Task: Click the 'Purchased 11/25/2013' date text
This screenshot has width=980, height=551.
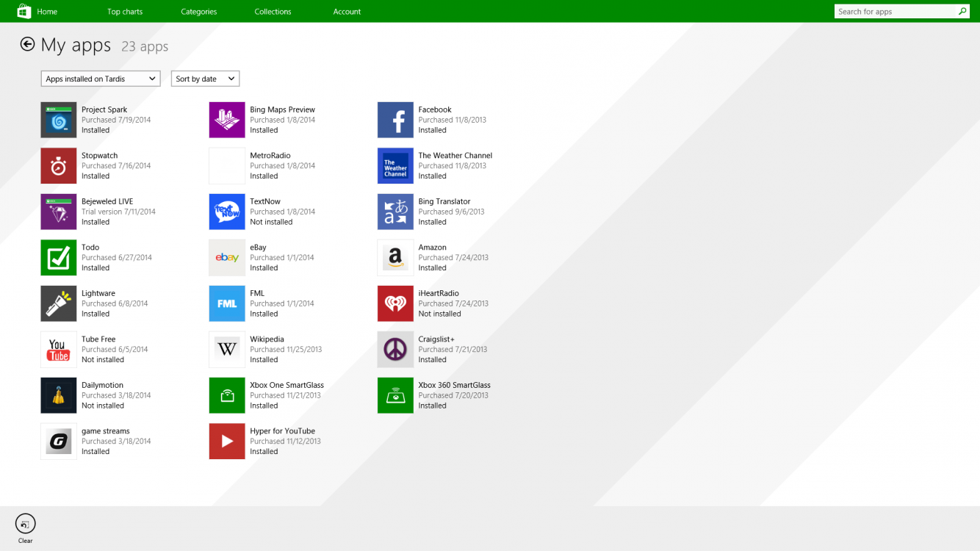Action: point(286,350)
